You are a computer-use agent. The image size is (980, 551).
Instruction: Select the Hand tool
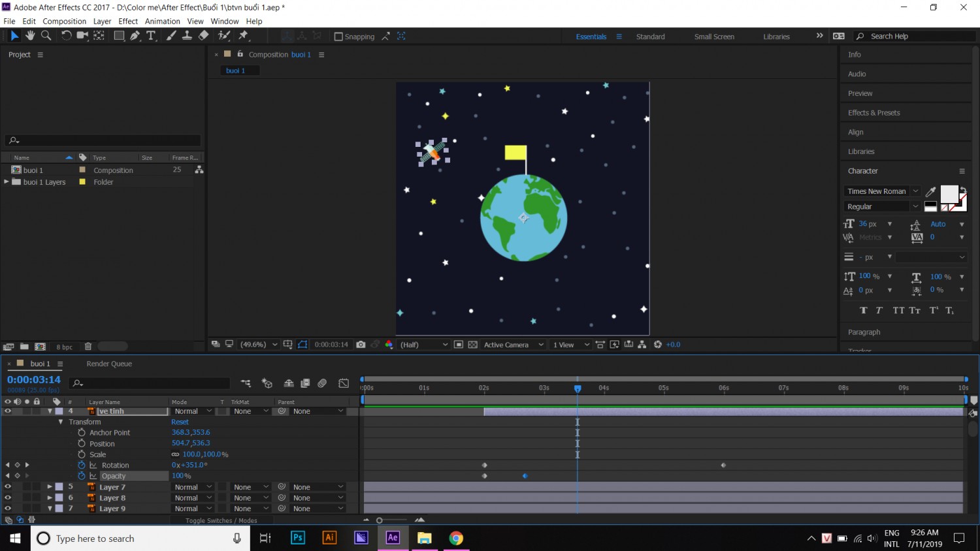click(x=30, y=36)
